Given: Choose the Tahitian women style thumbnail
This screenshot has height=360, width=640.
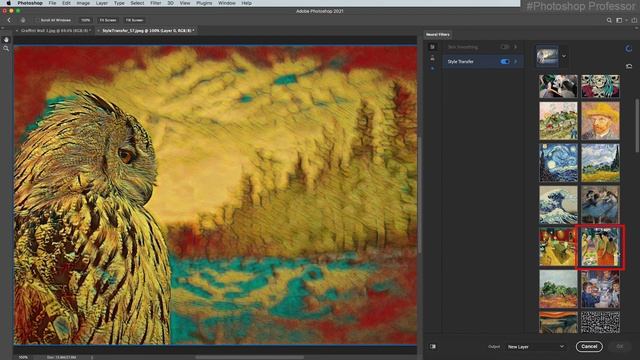Looking at the screenshot, I should point(600,247).
